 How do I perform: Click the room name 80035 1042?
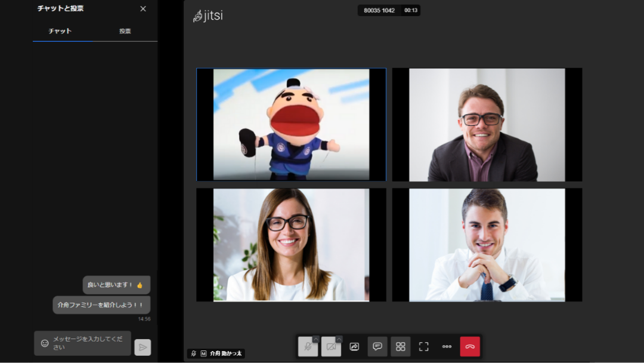(379, 10)
